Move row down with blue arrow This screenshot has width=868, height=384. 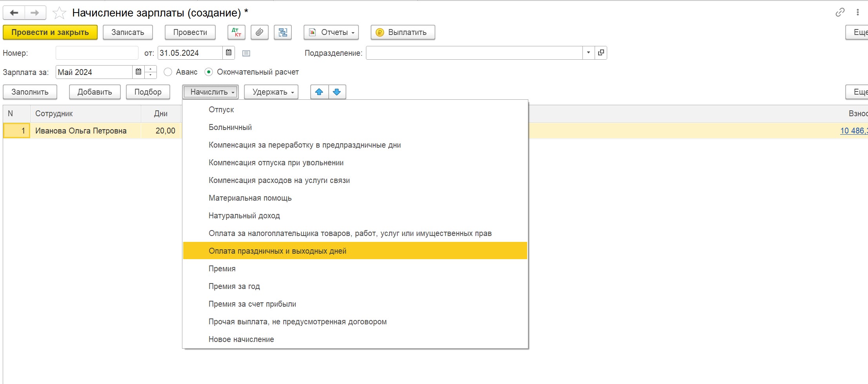tap(337, 92)
